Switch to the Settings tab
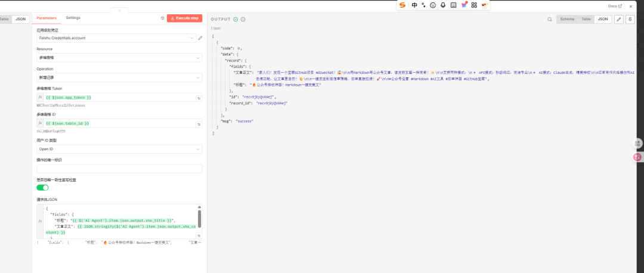This screenshot has height=273, width=644. 73,18
